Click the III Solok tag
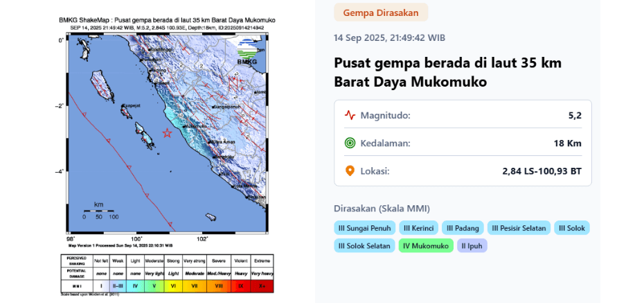 [x=572, y=227]
